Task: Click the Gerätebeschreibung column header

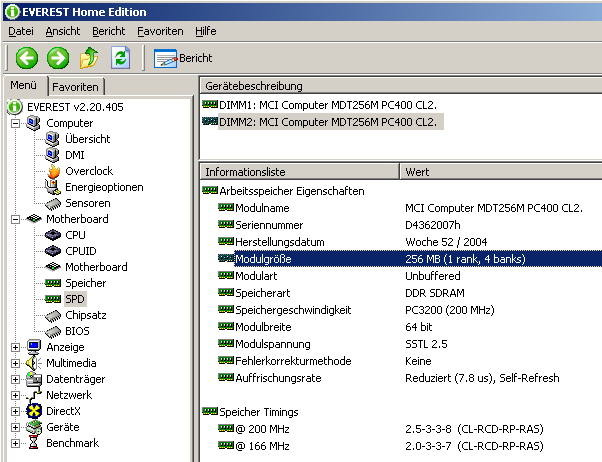Action: pyautogui.click(x=401, y=86)
